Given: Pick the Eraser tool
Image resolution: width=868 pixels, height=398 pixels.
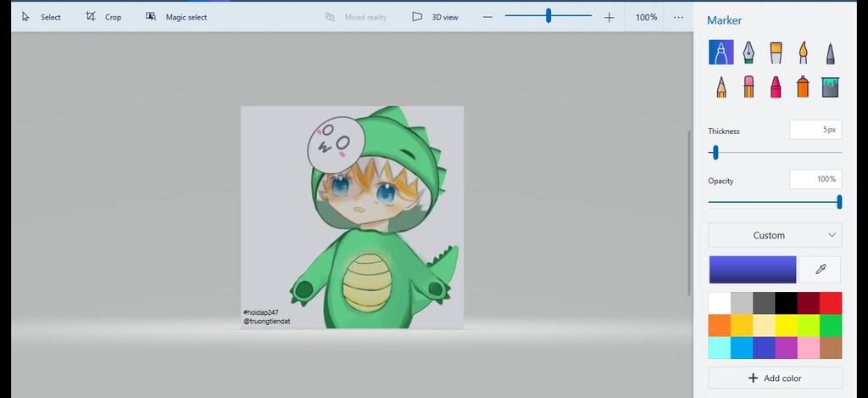Looking at the screenshot, I should [x=748, y=87].
